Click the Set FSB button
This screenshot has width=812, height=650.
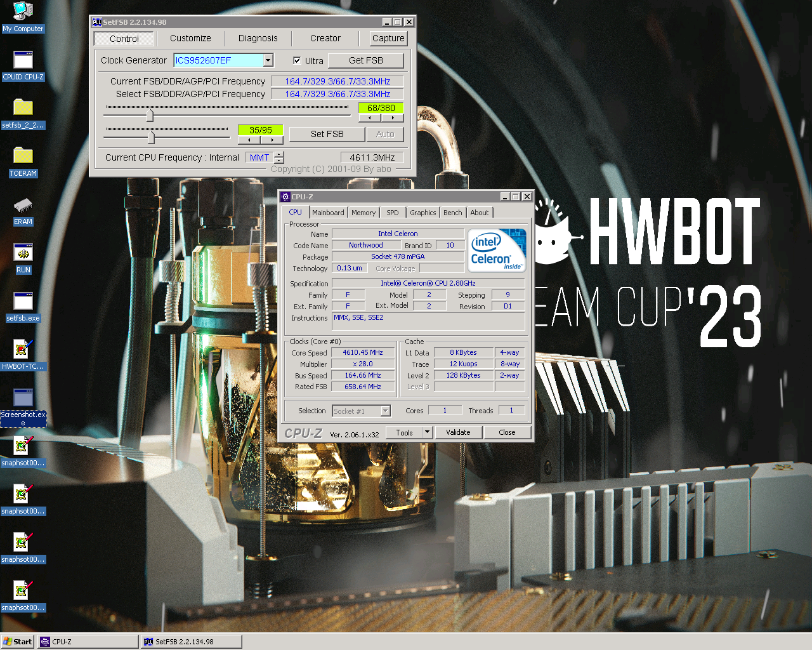click(x=327, y=134)
